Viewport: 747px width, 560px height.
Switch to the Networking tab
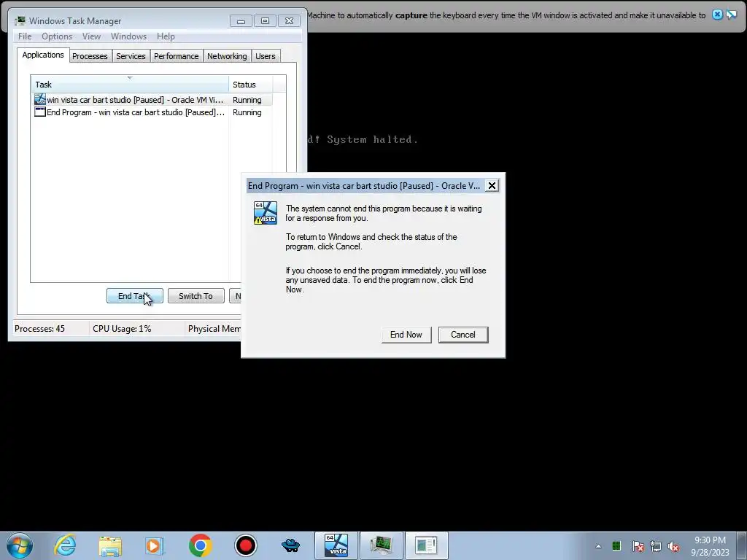click(228, 56)
